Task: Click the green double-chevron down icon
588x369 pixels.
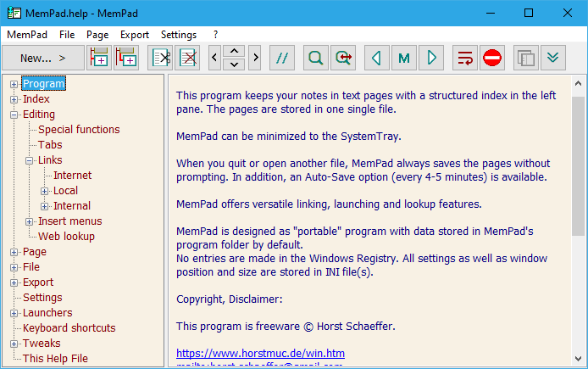Action: click(x=553, y=58)
